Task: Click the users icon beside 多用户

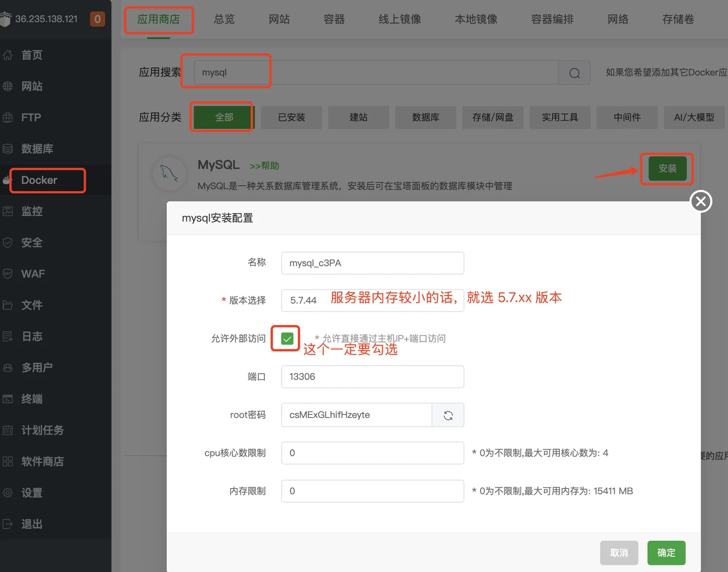Action: pyautogui.click(x=8, y=368)
